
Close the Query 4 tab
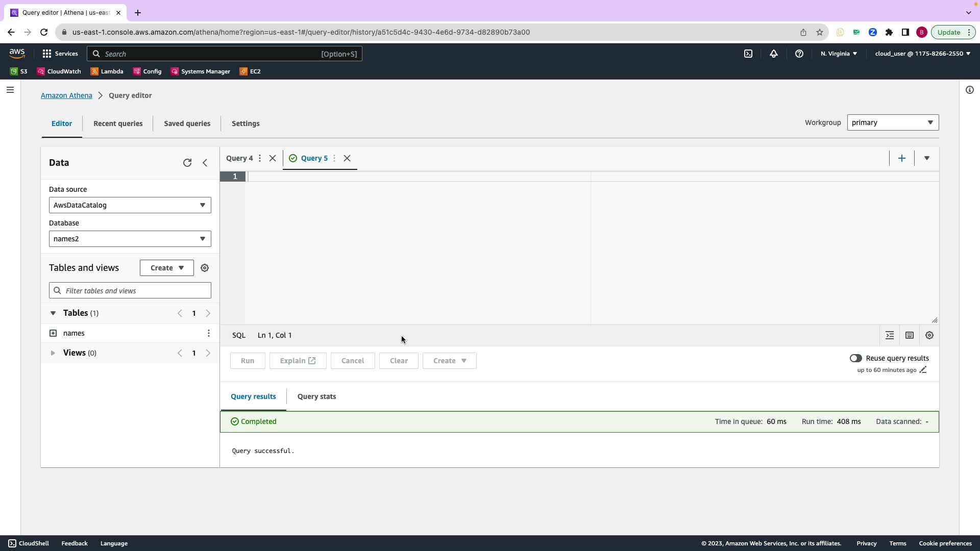click(x=273, y=158)
